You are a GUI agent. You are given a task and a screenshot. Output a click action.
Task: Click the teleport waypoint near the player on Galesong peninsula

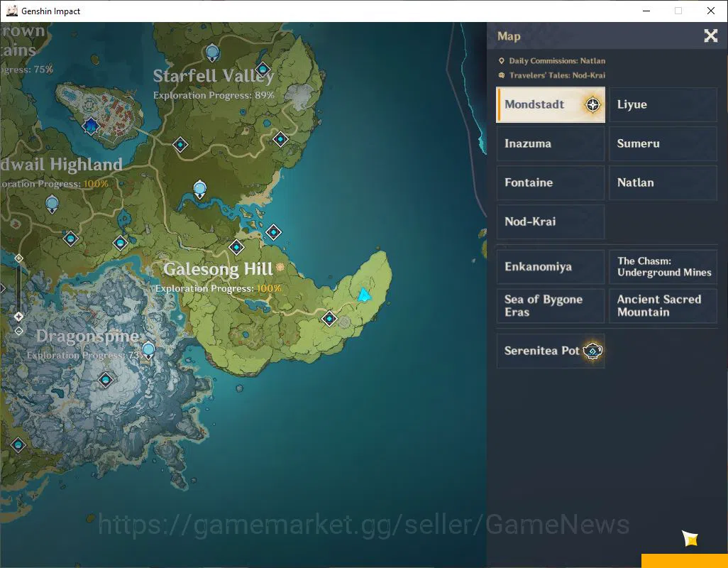coord(329,319)
